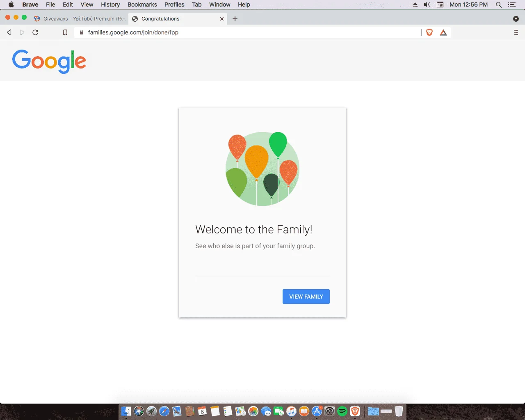Open the Edit menu
The image size is (525, 420).
tap(68, 5)
